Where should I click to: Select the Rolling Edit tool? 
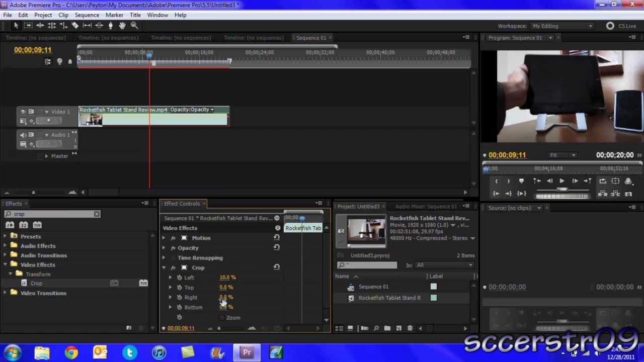tap(51, 25)
